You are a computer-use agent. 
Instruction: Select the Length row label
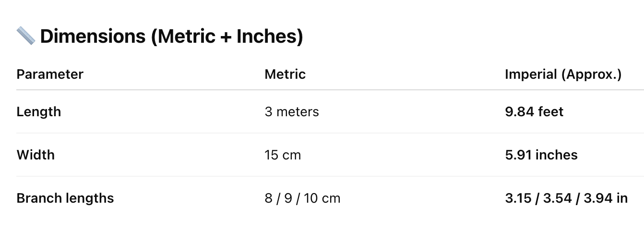coord(39,111)
